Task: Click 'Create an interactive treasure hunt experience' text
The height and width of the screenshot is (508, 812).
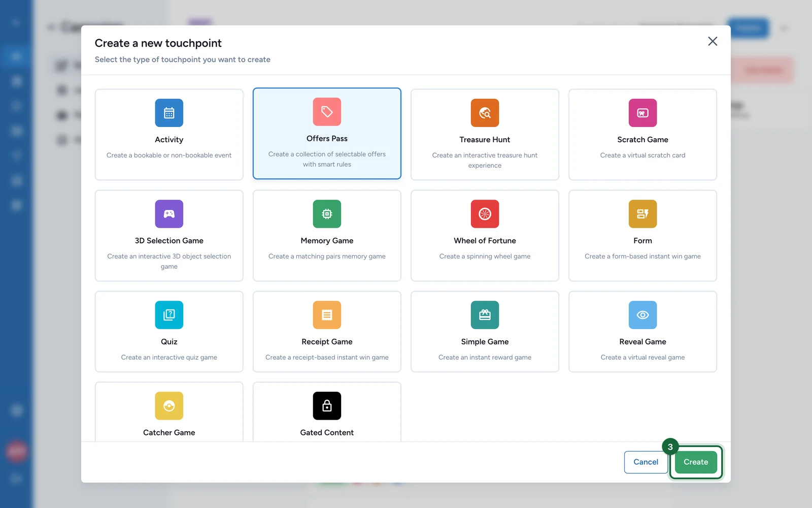Action: (x=485, y=161)
